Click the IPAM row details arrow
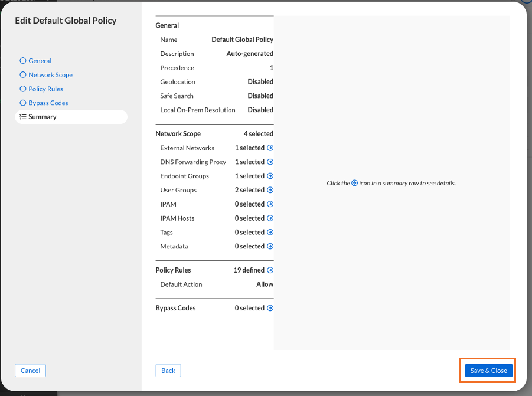 270,204
